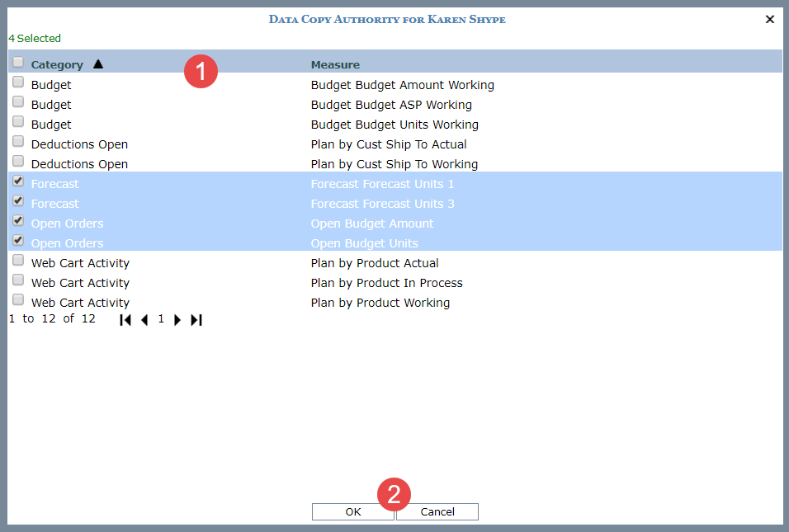789x532 pixels.
Task: Toggle the select-all checkbox in header
Action: 18,62
